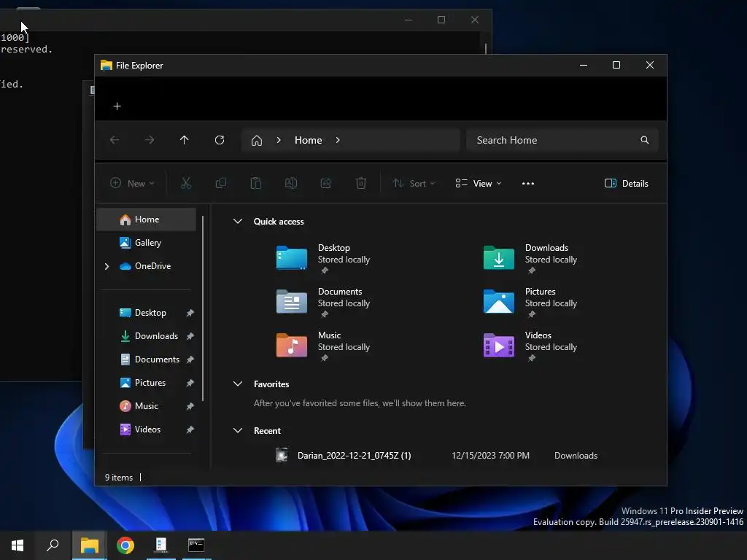
Task: Open the Sort dropdown menu
Action: (414, 183)
